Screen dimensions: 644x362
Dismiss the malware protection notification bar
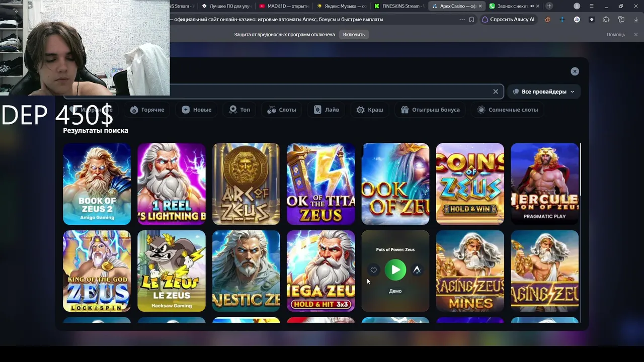tap(636, 34)
